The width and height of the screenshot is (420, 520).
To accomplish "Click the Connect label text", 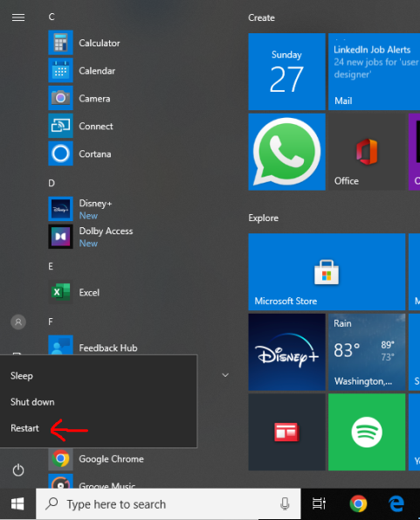I will [x=96, y=127].
